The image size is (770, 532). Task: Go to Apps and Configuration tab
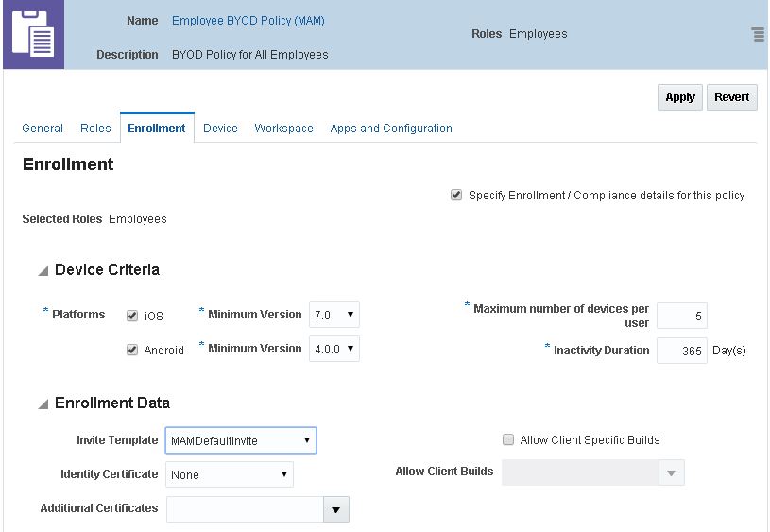(391, 129)
